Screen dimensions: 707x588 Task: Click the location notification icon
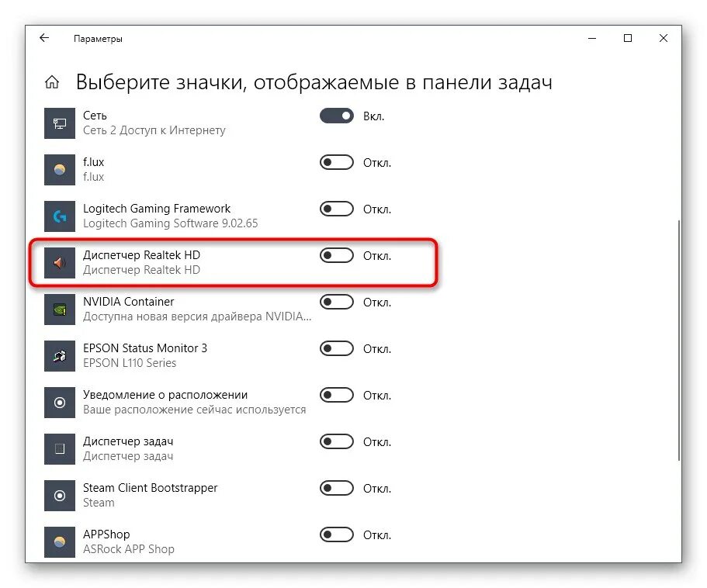(x=59, y=402)
